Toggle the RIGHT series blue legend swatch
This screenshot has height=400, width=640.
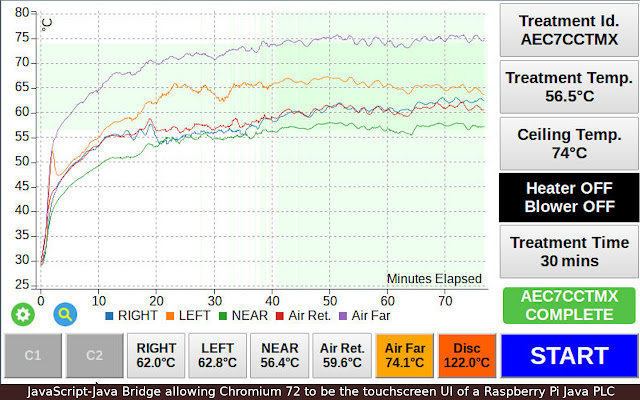click(x=109, y=316)
